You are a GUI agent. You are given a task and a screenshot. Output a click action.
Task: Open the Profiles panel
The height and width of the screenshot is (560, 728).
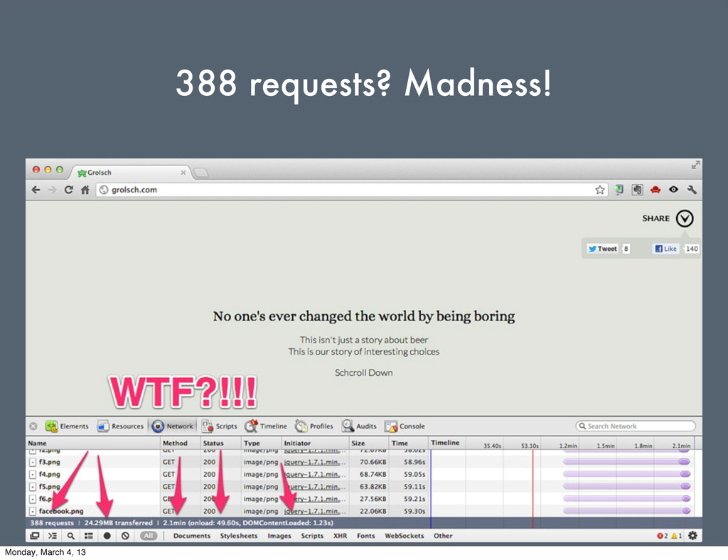click(x=314, y=426)
